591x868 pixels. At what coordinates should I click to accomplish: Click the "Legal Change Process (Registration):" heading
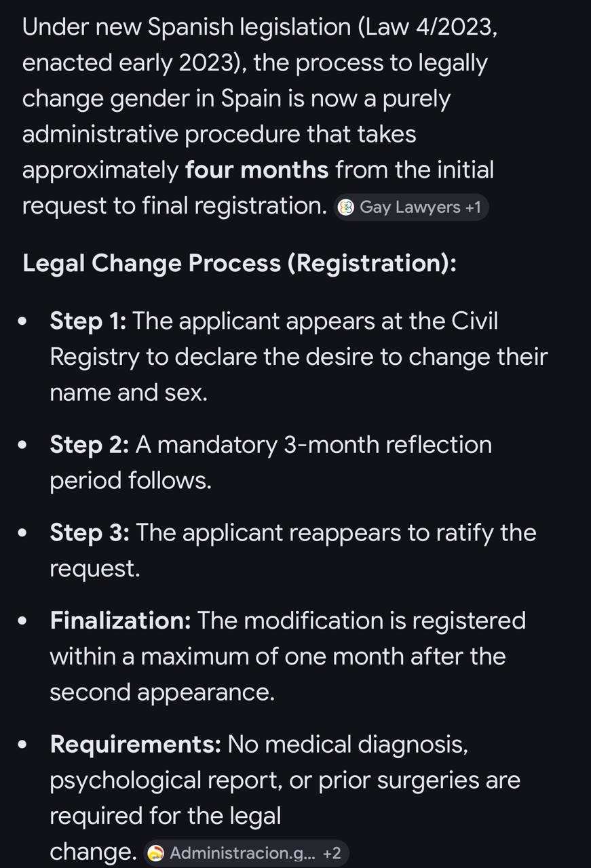240,263
